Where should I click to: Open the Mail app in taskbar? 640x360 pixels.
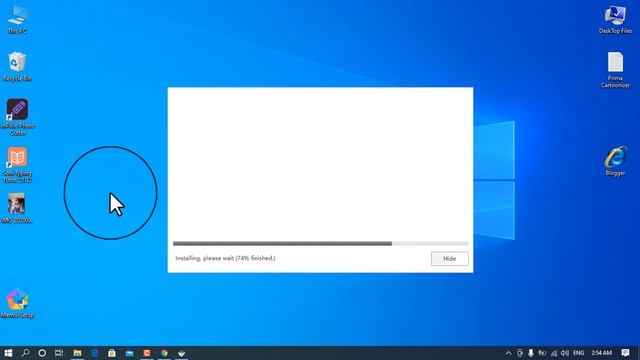tap(129, 353)
